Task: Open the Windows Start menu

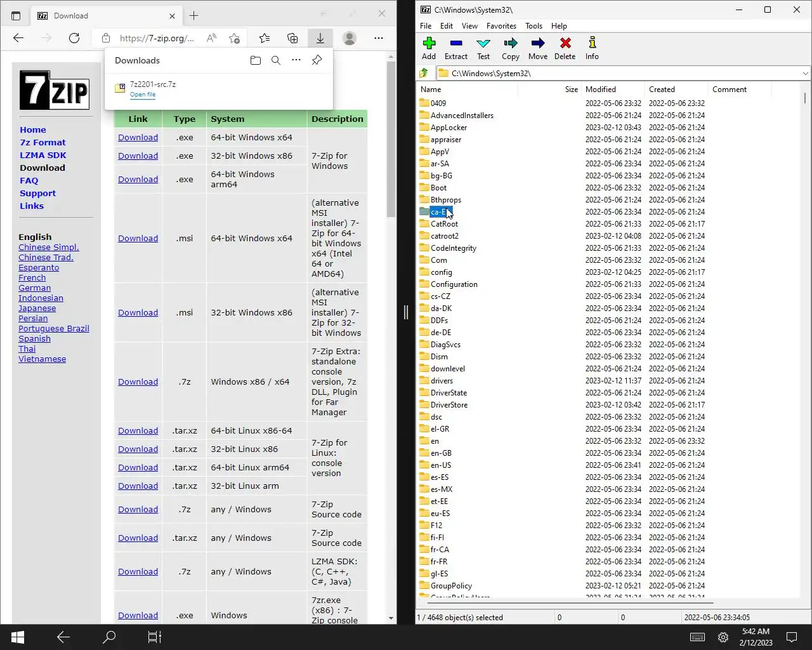Action: pos(18,637)
